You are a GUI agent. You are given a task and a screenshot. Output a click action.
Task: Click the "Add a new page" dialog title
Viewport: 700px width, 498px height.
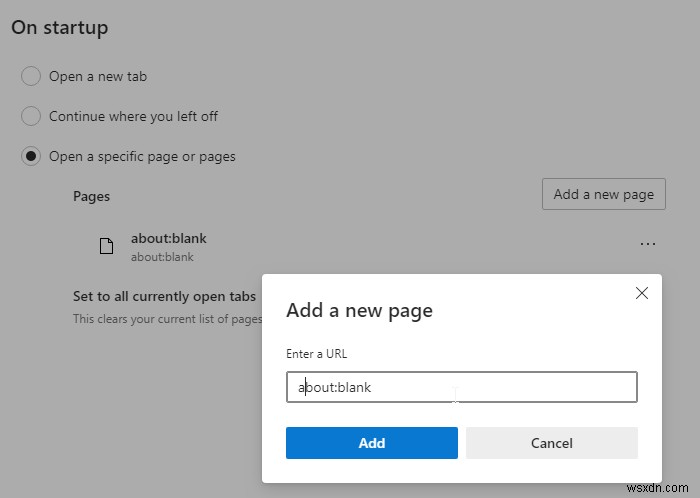pyautogui.click(x=359, y=310)
